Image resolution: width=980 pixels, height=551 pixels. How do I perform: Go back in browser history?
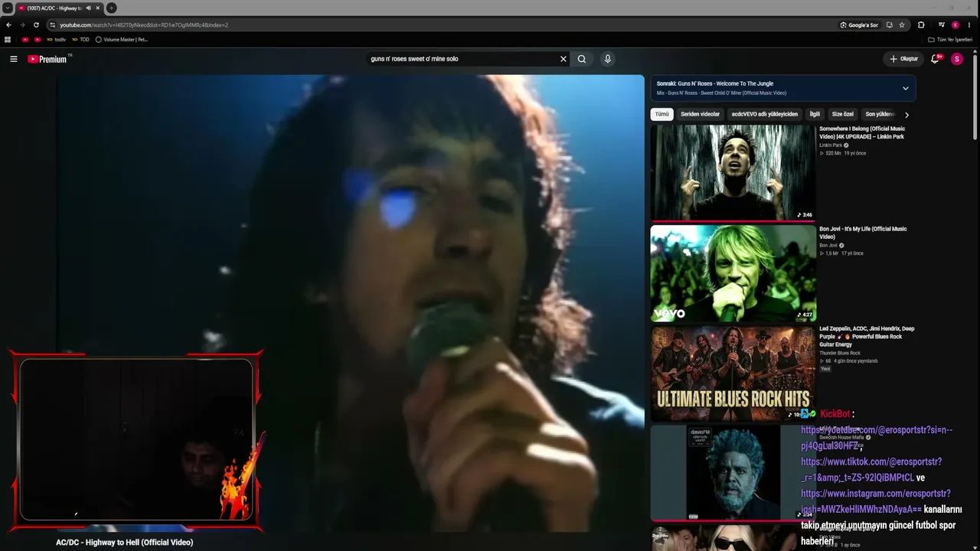point(8,24)
